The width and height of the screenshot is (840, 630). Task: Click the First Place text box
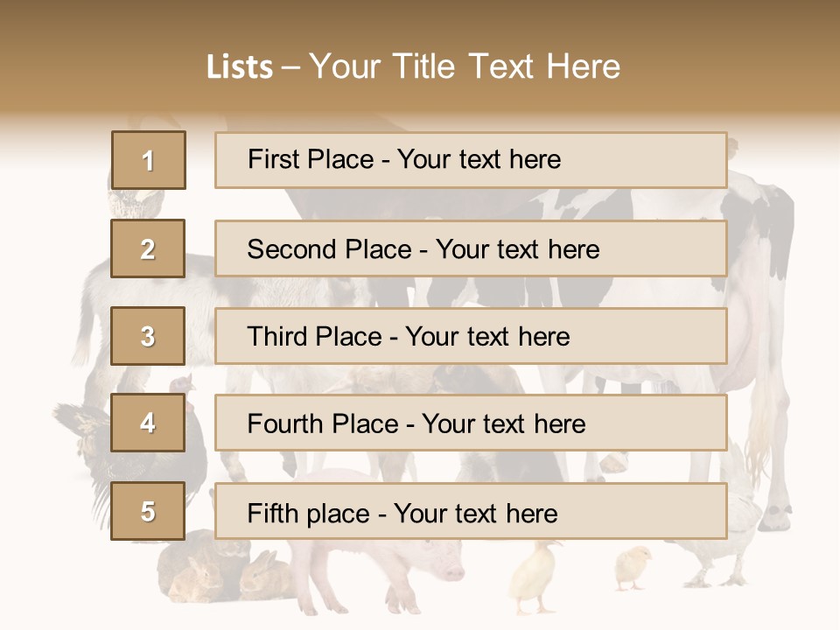pos(471,160)
